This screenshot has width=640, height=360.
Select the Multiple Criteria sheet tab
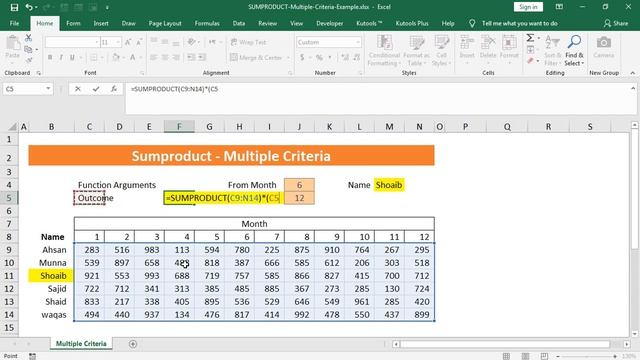point(81,344)
